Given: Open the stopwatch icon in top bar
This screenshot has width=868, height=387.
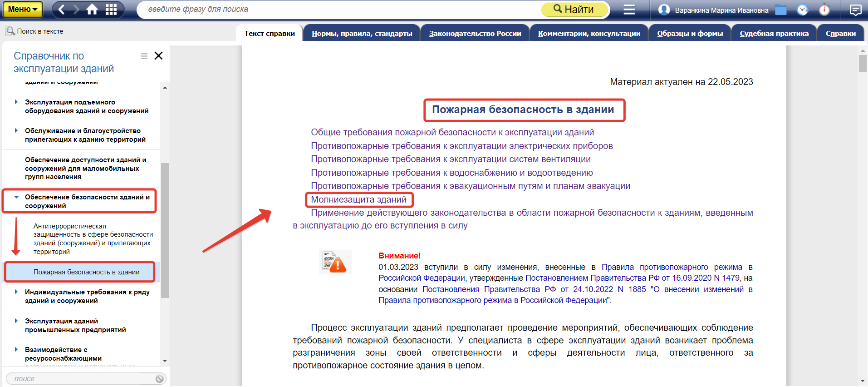Looking at the screenshot, I should coord(824,10).
